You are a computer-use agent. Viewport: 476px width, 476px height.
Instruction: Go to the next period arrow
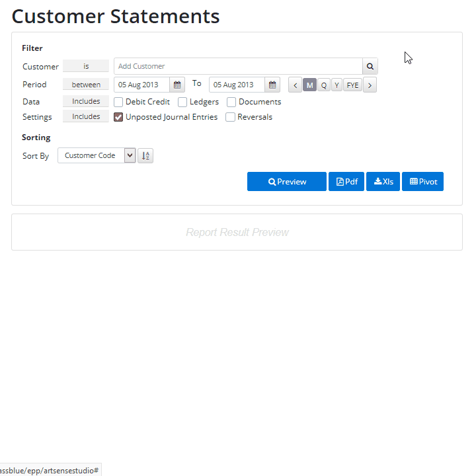pos(370,85)
